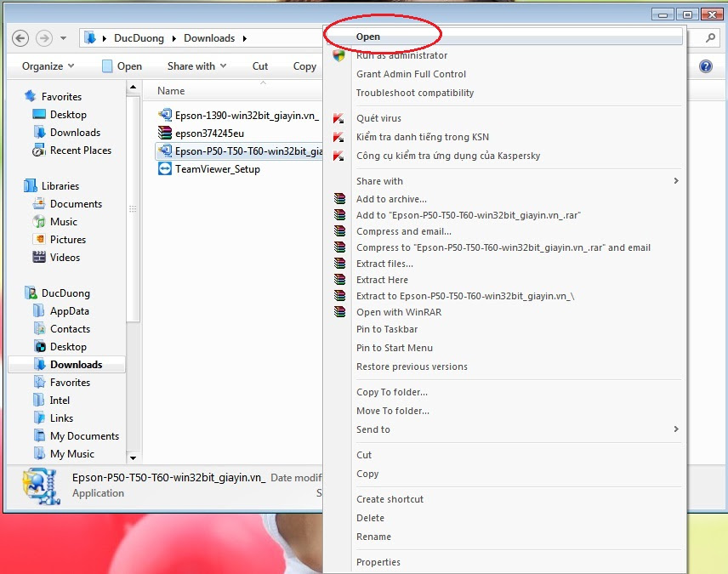Choose Compress and email... entry
Image resolution: width=728 pixels, height=574 pixels.
point(404,231)
